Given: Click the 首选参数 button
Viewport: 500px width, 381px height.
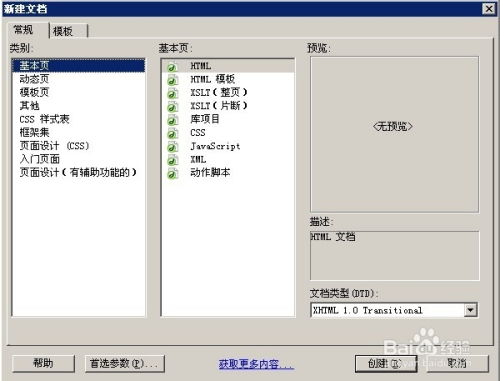Looking at the screenshot, I should point(125,363).
